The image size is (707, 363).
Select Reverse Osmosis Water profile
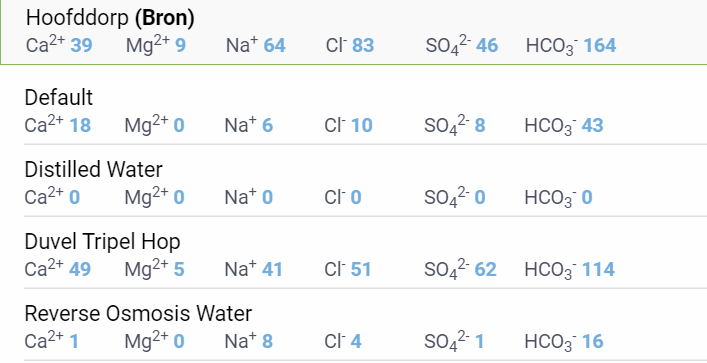366,328
